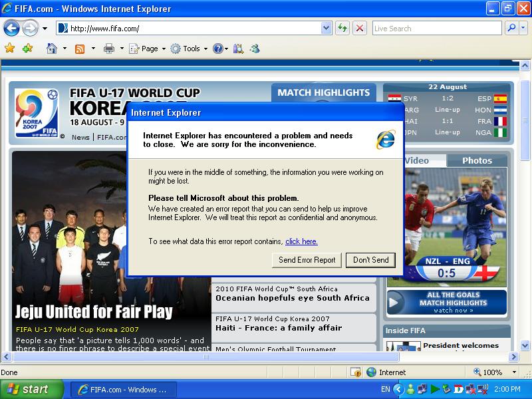Open the Tools menu dropdown
Screen dimensions: 532x399
point(189,49)
